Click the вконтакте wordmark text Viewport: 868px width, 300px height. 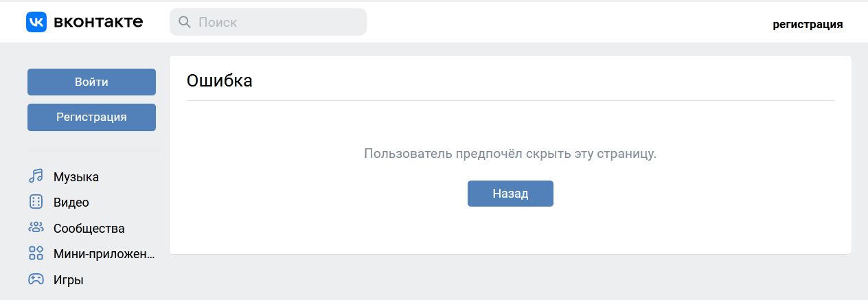pyautogui.click(x=98, y=22)
